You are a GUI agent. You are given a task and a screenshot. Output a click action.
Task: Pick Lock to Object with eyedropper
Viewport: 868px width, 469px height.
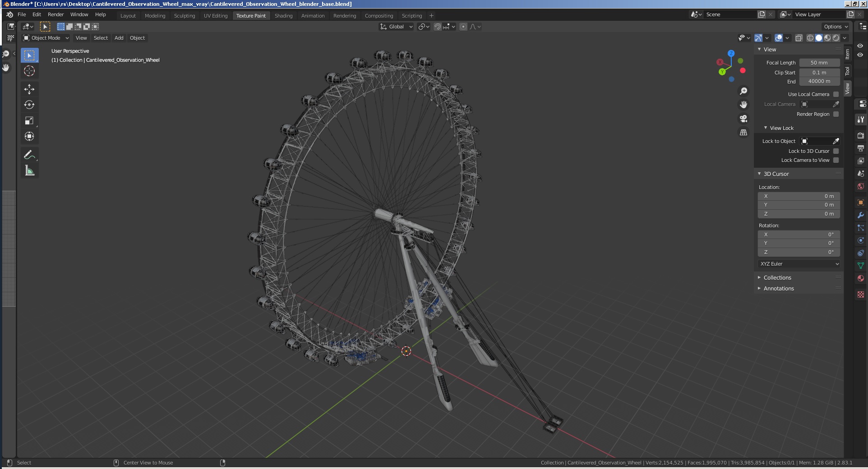[836, 141]
